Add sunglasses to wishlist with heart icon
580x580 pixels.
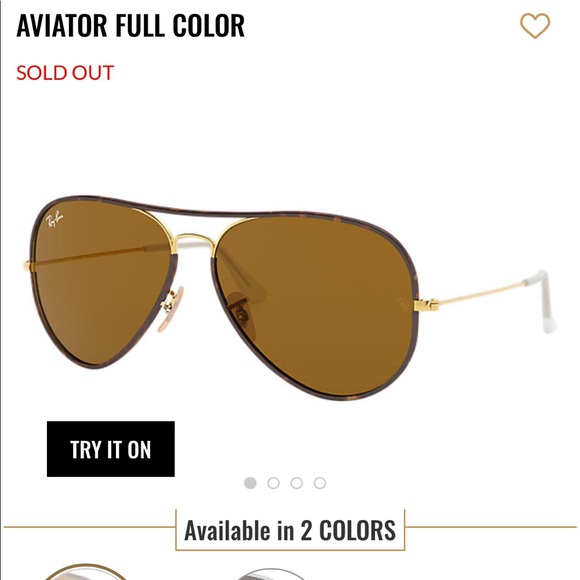tap(535, 26)
